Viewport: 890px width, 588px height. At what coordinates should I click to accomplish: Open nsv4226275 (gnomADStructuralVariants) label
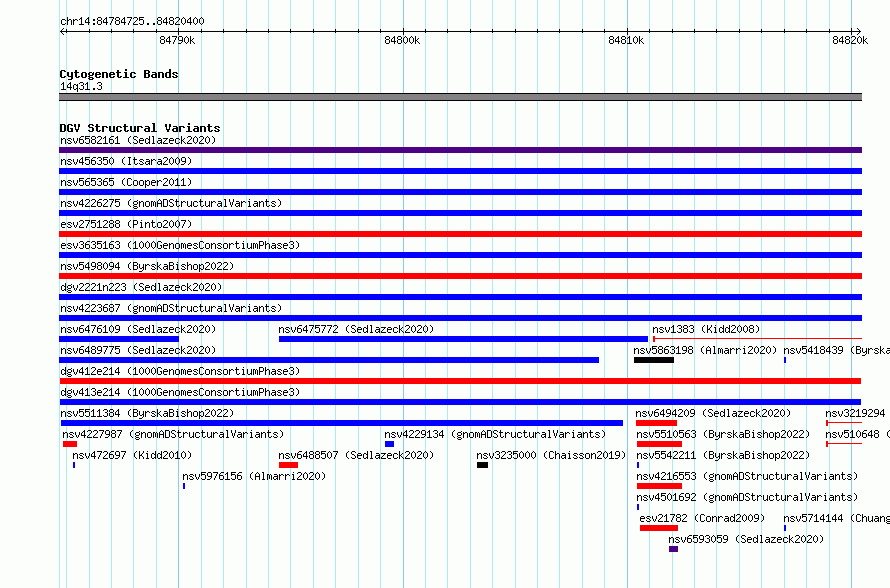(171, 203)
